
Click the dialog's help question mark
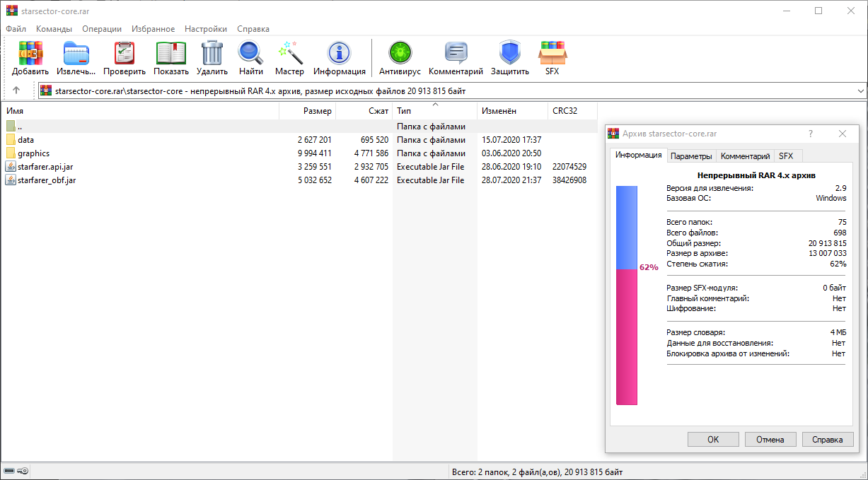(811, 134)
